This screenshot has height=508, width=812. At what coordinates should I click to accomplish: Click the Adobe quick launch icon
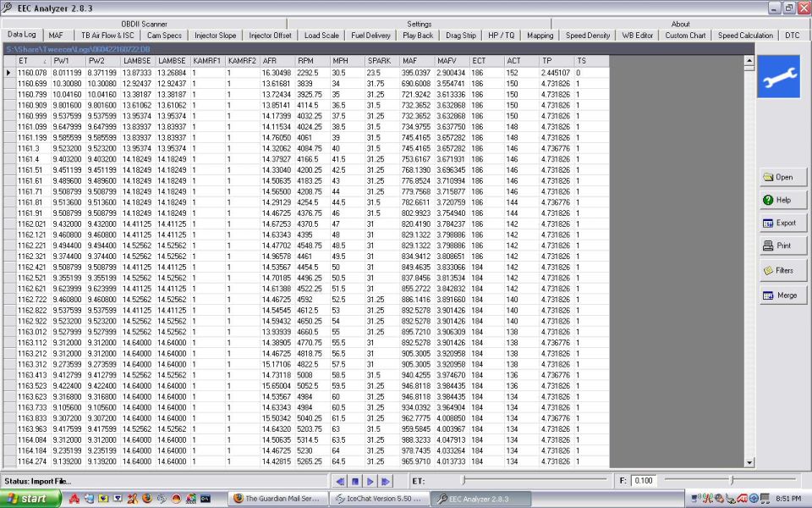click(x=74, y=499)
